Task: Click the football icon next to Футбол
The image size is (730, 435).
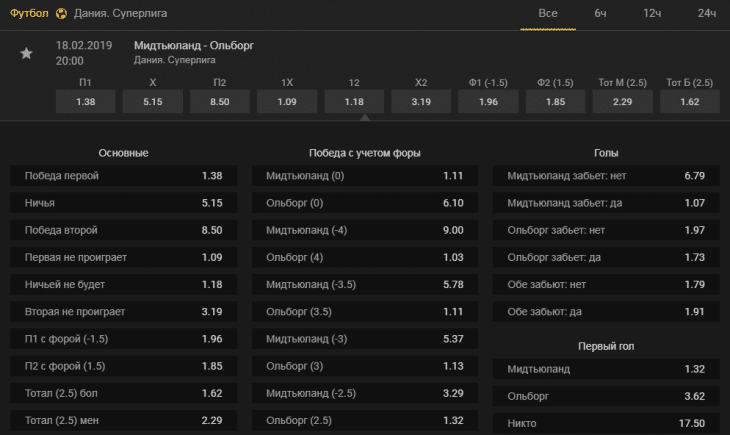Action: 61,14
